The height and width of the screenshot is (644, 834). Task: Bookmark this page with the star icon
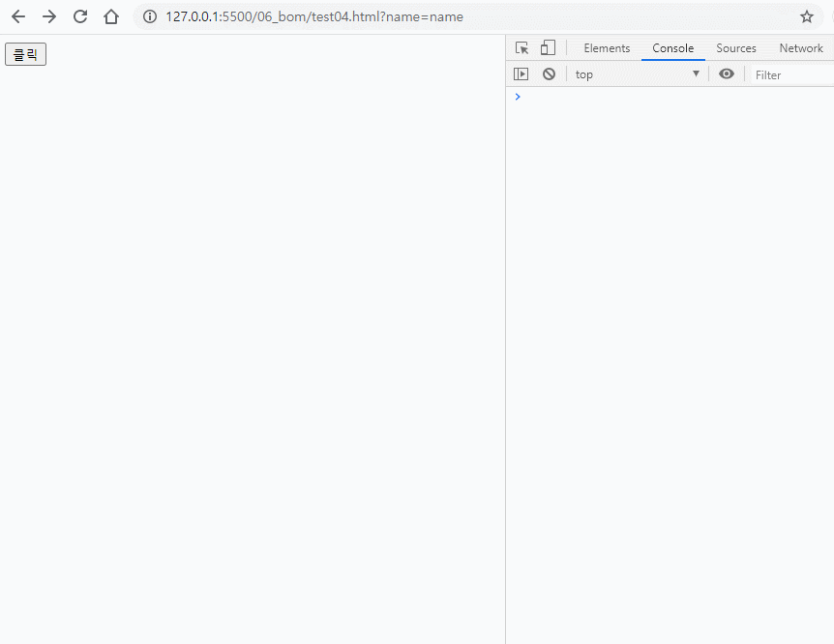click(807, 17)
